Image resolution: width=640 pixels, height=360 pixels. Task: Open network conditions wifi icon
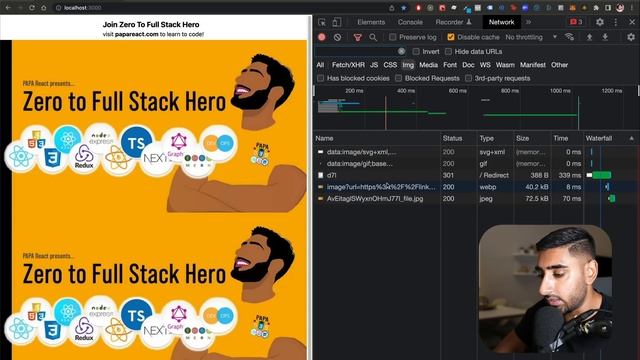(569, 37)
